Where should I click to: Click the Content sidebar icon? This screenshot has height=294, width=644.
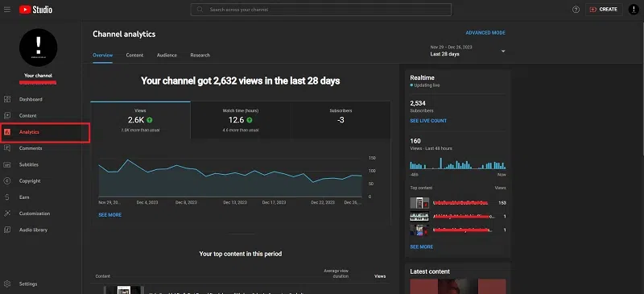point(7,115)
